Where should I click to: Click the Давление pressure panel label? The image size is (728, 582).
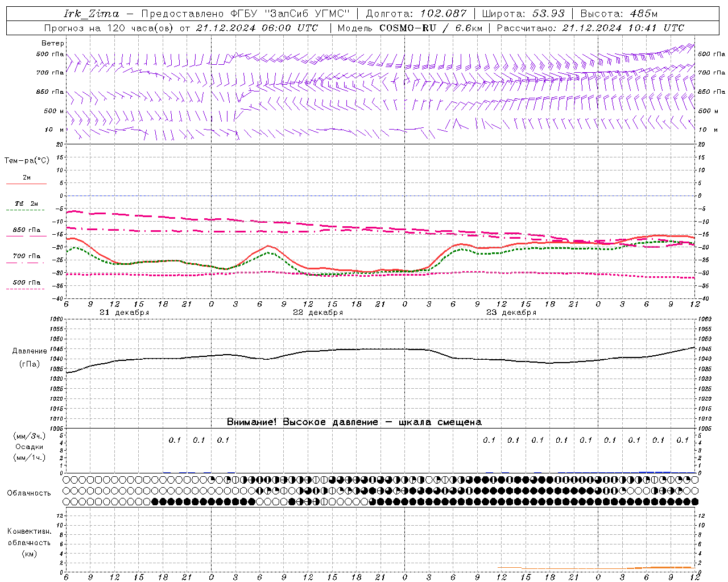click(x=30, y=351)
